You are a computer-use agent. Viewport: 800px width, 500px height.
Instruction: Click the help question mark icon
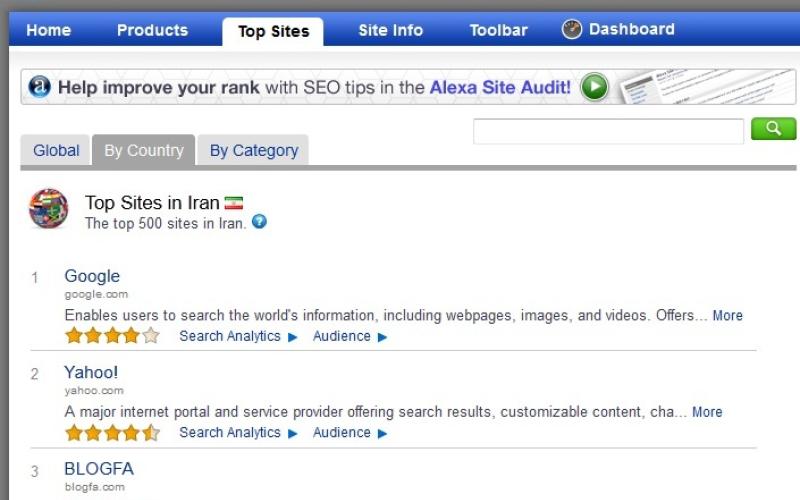coord(259,222)
